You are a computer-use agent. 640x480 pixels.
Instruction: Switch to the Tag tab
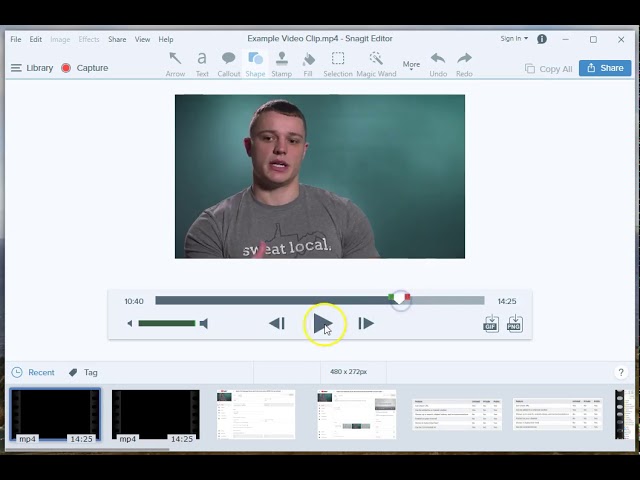point(83,372)
